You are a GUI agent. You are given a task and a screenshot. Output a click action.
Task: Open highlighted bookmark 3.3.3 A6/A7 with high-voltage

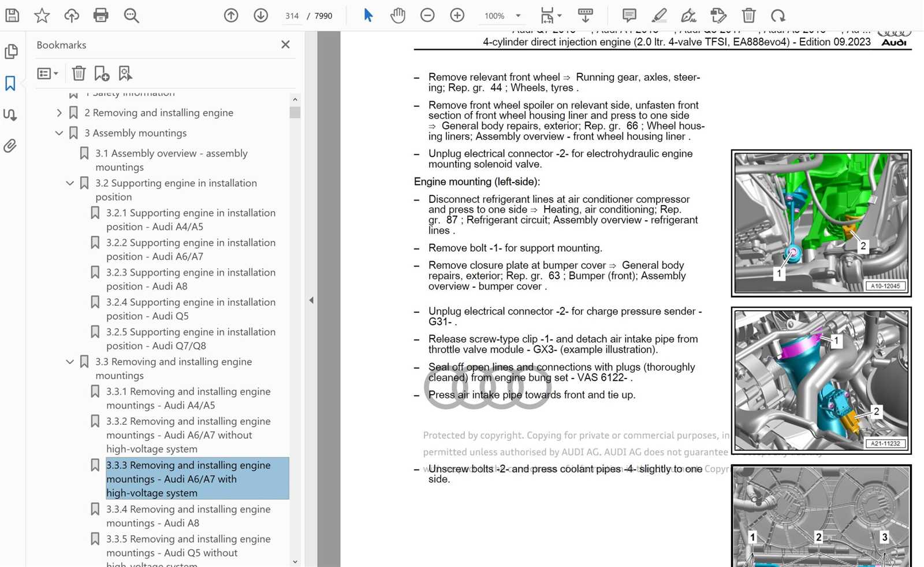click(197, 479)
